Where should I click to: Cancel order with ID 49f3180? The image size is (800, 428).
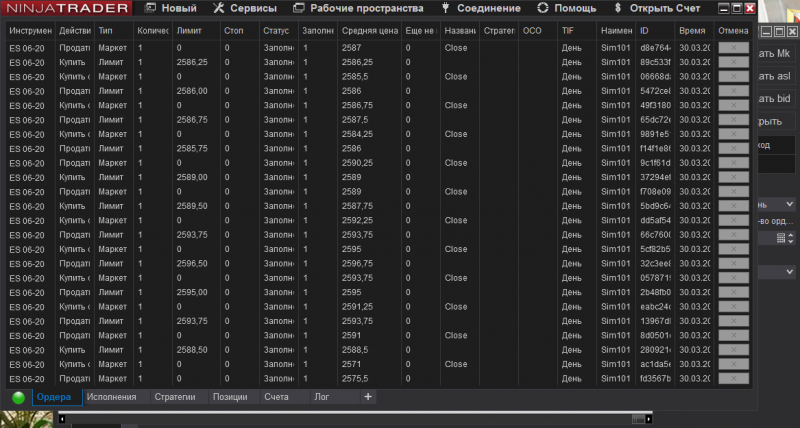click(x=733, y=105)
